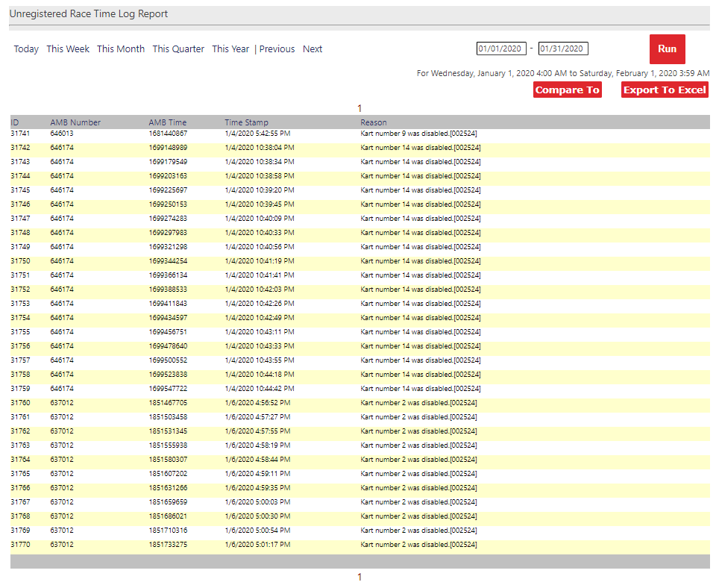Click the ID column header
The image size is (719, 588).
[x=15, y=122]
